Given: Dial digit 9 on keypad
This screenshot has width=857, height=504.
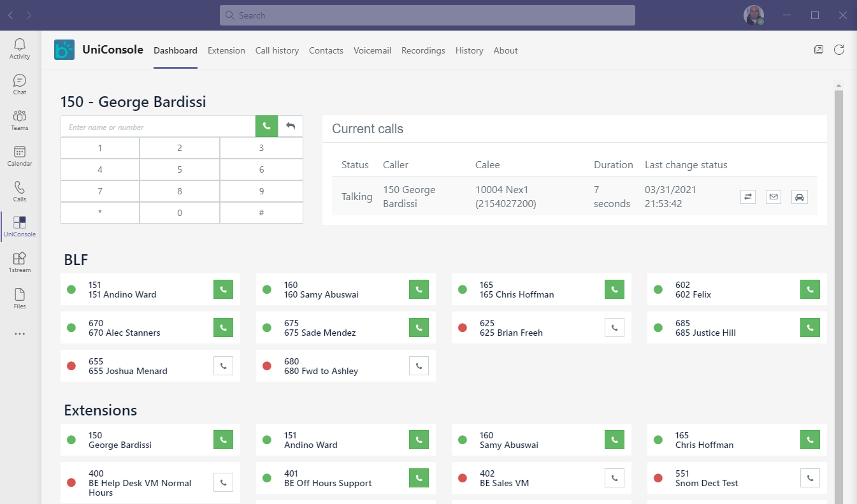Looking at the screenshot, I should pyautogui.click(x=261, y=191).
